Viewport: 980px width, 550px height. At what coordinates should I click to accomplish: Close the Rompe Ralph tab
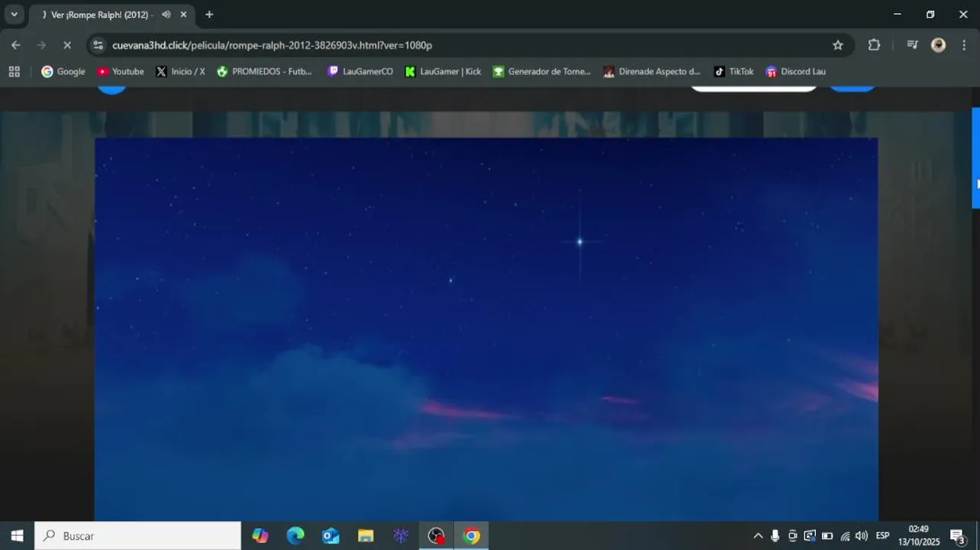pyautogui.click(x=183, y=15)
